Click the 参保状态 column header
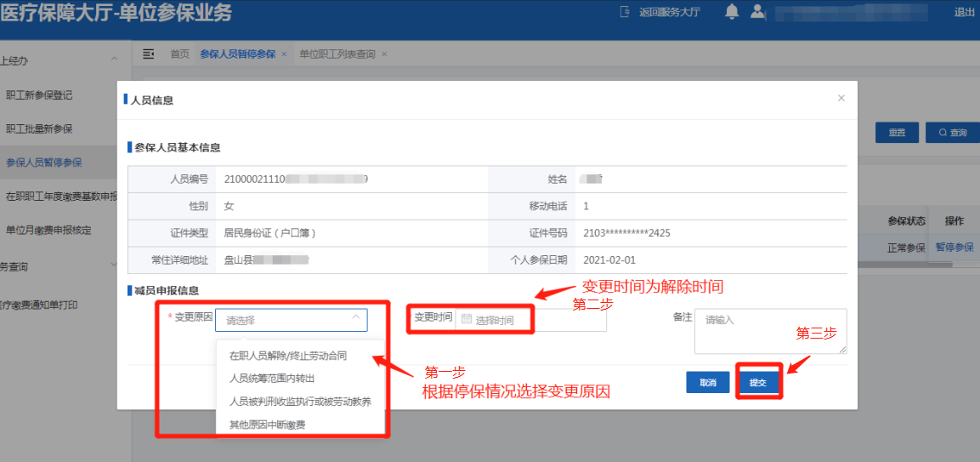This screenshot has width=980, height=462. click(x=906, y=220)
